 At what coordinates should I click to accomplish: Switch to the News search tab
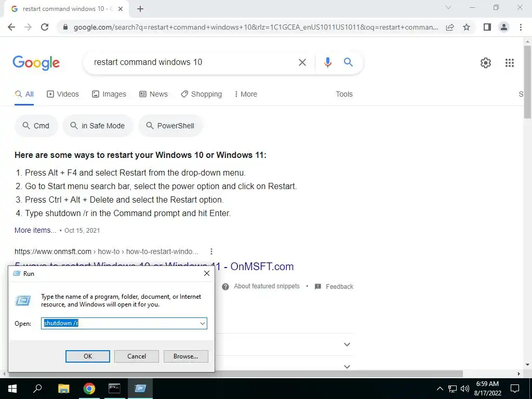[153, 95]
